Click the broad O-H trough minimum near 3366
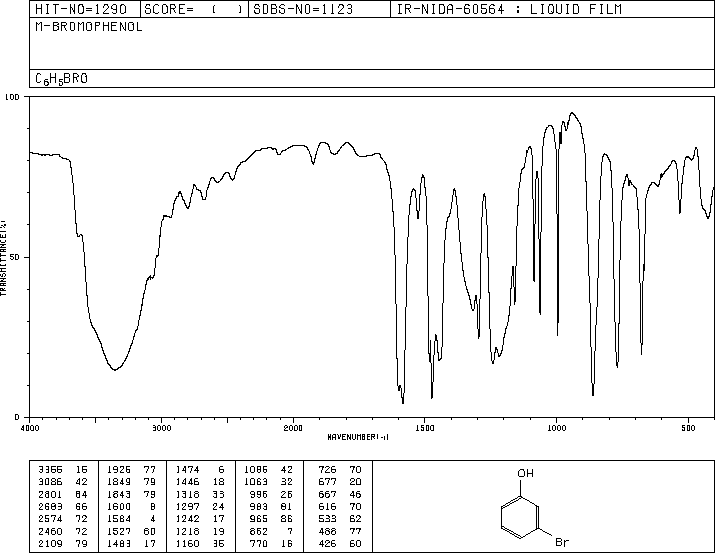715x553 pixels. [115, 369]
